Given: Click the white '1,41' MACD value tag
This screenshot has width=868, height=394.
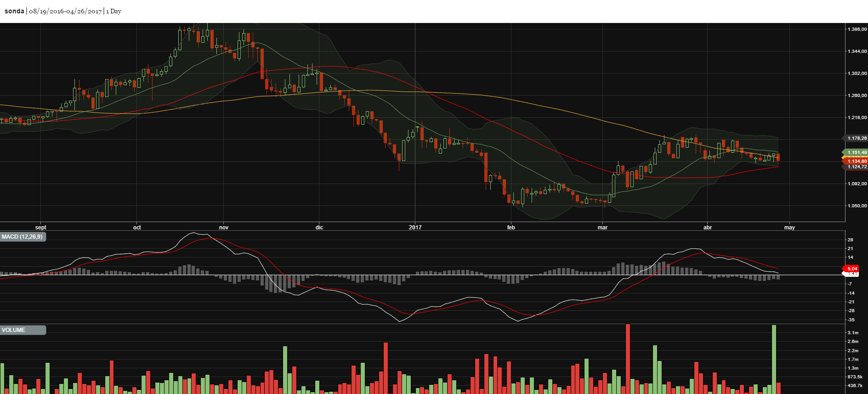Looking at the screenshot, I should coord(851,274).
